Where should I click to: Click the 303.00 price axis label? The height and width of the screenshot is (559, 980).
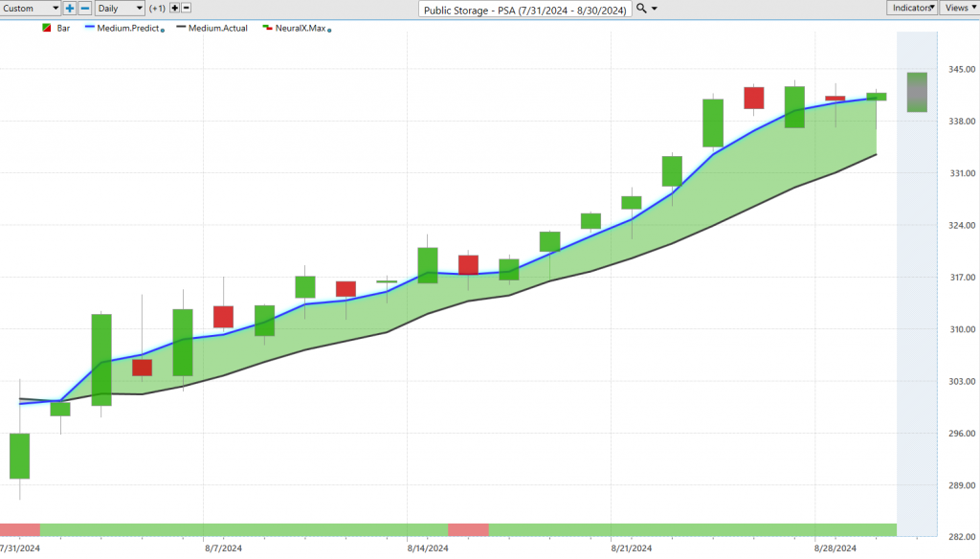click(962, 381)
